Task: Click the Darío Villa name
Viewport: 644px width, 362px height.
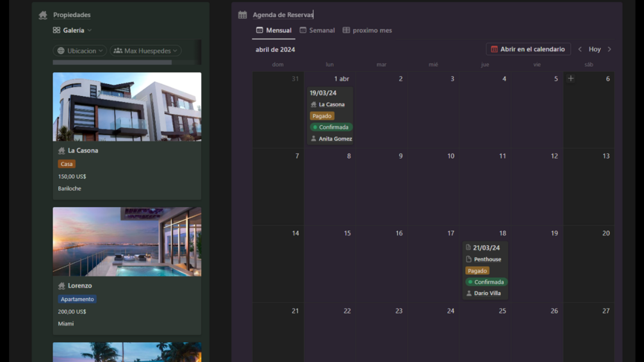Action: coord(487,293)
